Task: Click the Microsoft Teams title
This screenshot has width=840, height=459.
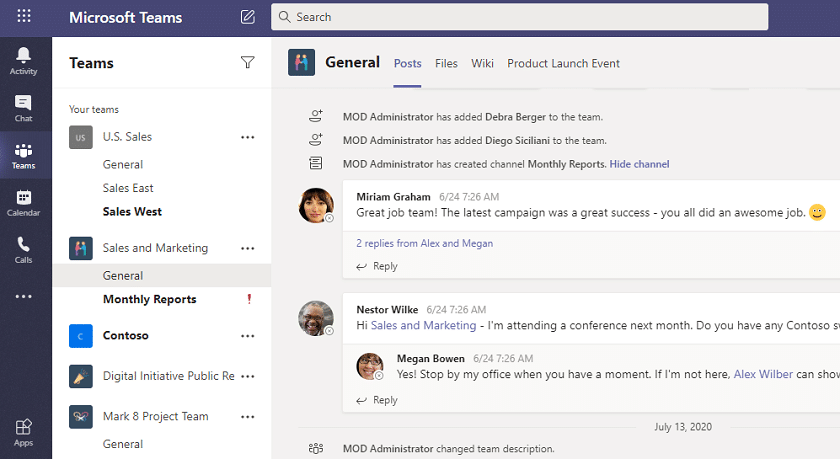Action: tap(125, 17)
